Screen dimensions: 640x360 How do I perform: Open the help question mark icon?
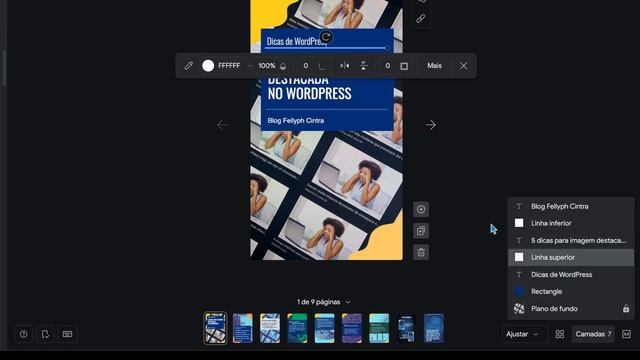pyautogui.click(x=24, y=334)
